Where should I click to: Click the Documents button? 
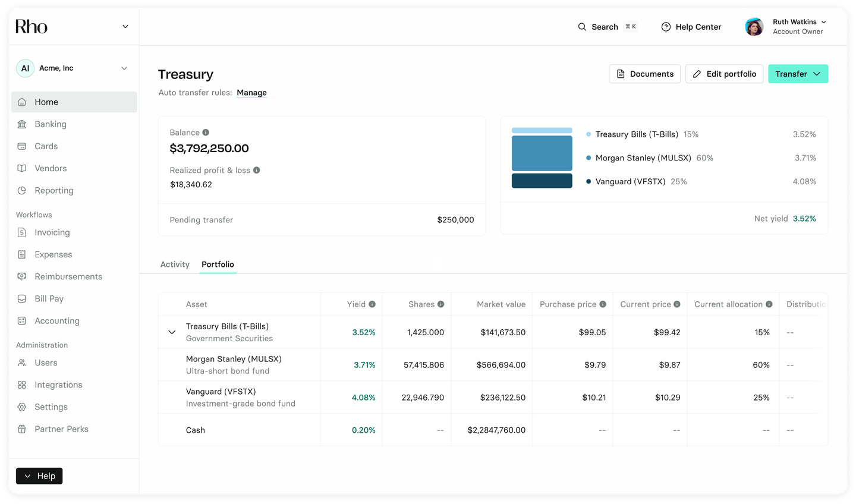tap(645, 74)
